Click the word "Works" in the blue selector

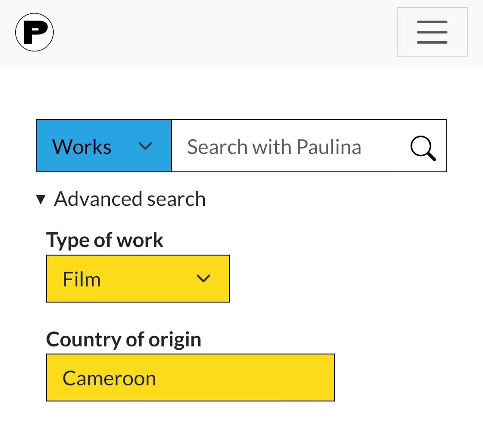(82, 147)
